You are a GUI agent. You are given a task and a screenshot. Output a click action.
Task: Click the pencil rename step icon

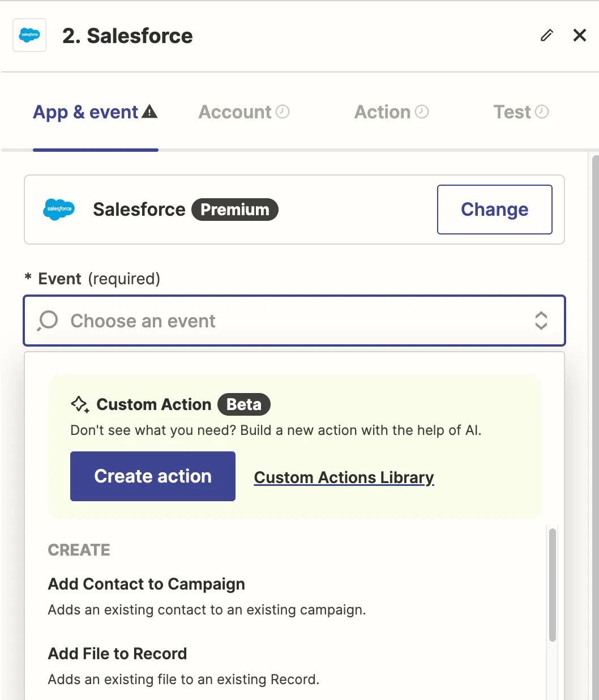tap(547, 35)
